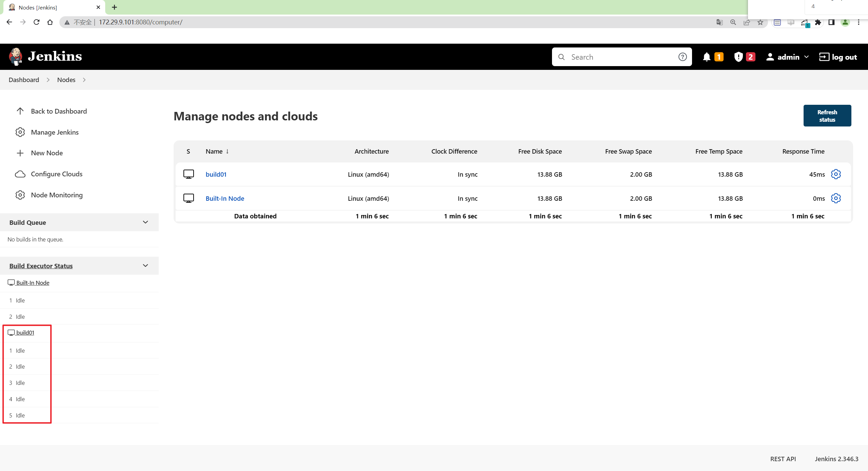
Task: Open the Built-In Node configure gear icon
Action: tap(836, 198)
